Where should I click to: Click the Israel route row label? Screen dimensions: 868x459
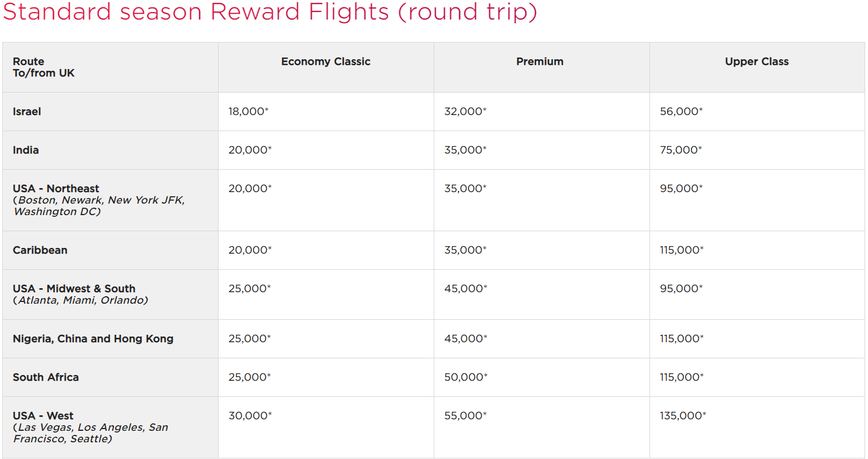pos(27,112)
